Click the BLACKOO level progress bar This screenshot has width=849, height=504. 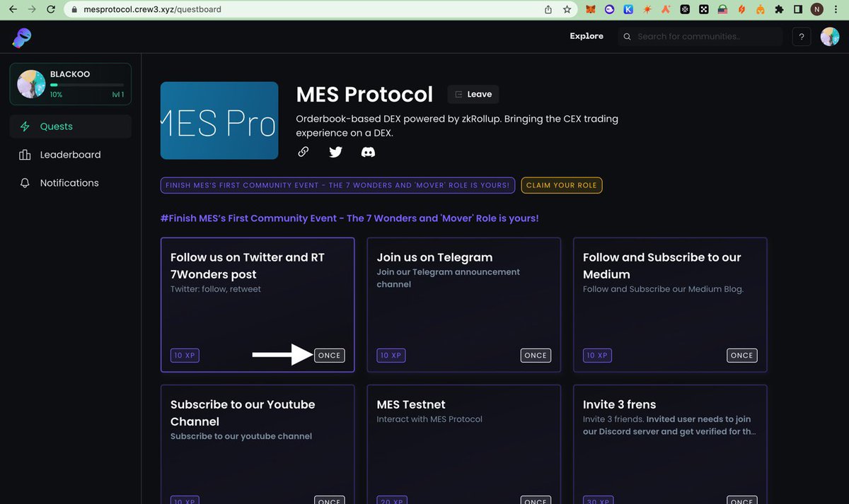[x=87, y=85]
